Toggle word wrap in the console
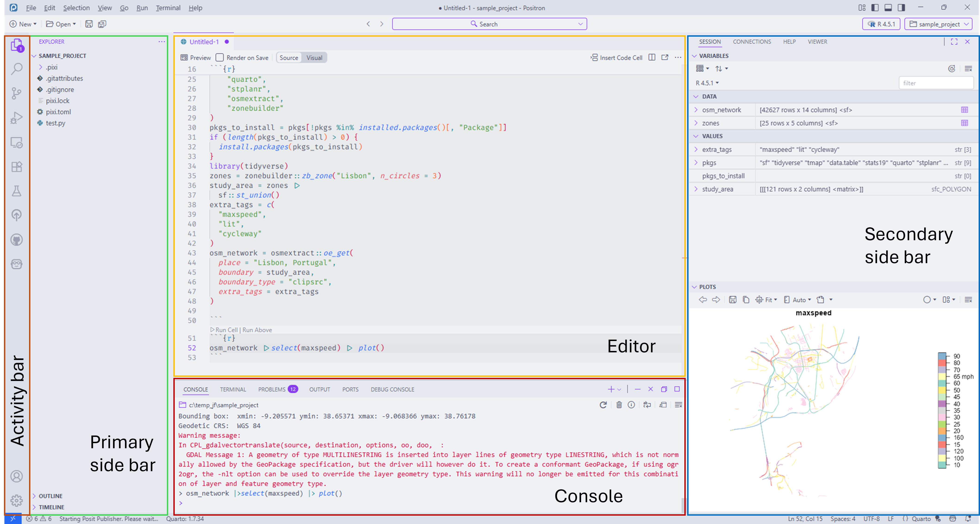 [x=647, y=405]
